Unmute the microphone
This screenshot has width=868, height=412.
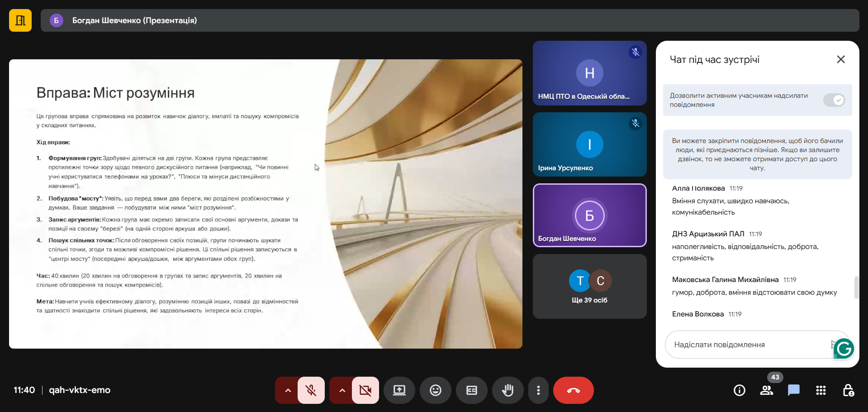coord(311,390)
